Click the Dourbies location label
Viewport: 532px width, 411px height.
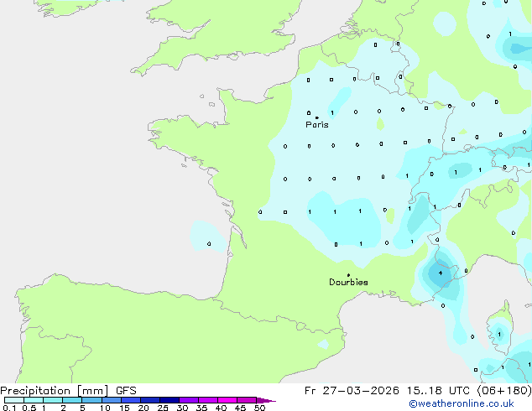pos(348,282)
